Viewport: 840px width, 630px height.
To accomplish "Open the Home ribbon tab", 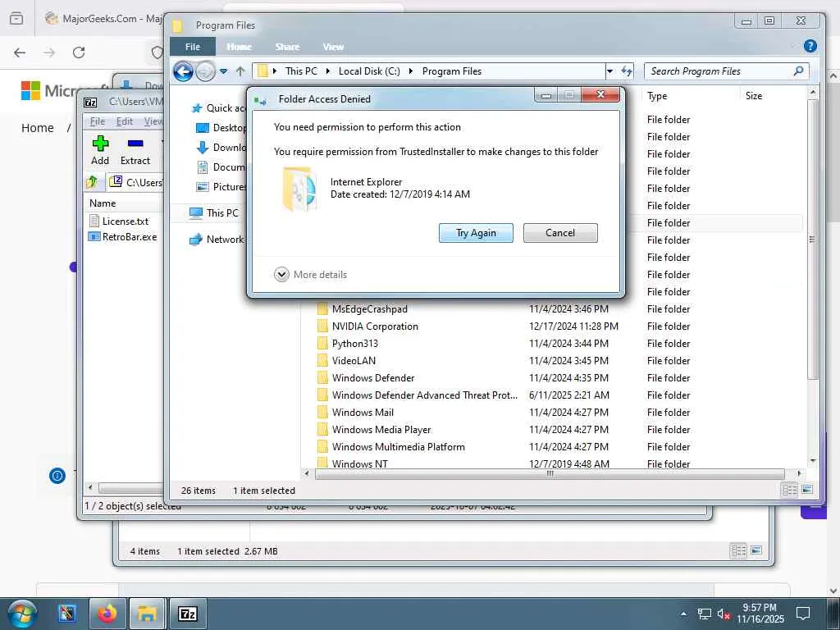I will click(239, 47).
